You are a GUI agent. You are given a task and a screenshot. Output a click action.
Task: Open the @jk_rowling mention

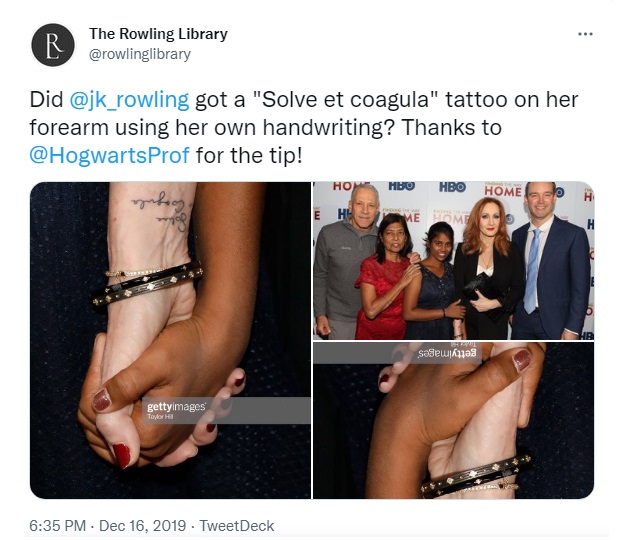point(129,99)
